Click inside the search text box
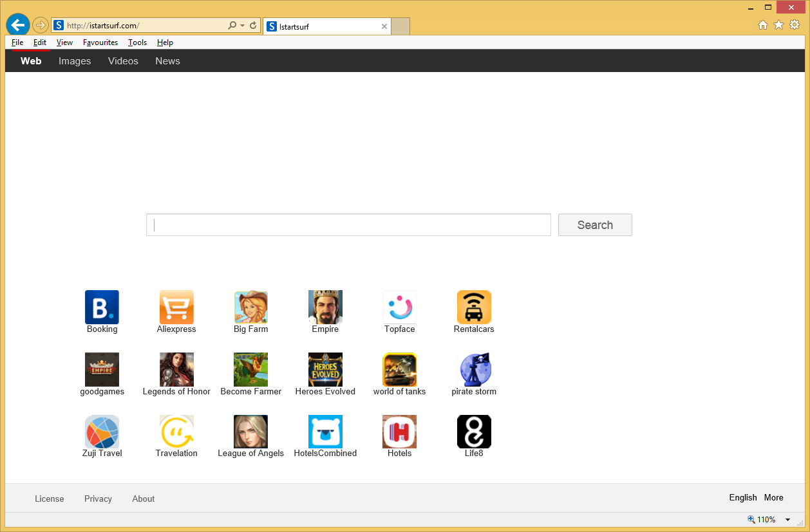The width and height of the screenshot is (810, 532). [x=348, y=225]
